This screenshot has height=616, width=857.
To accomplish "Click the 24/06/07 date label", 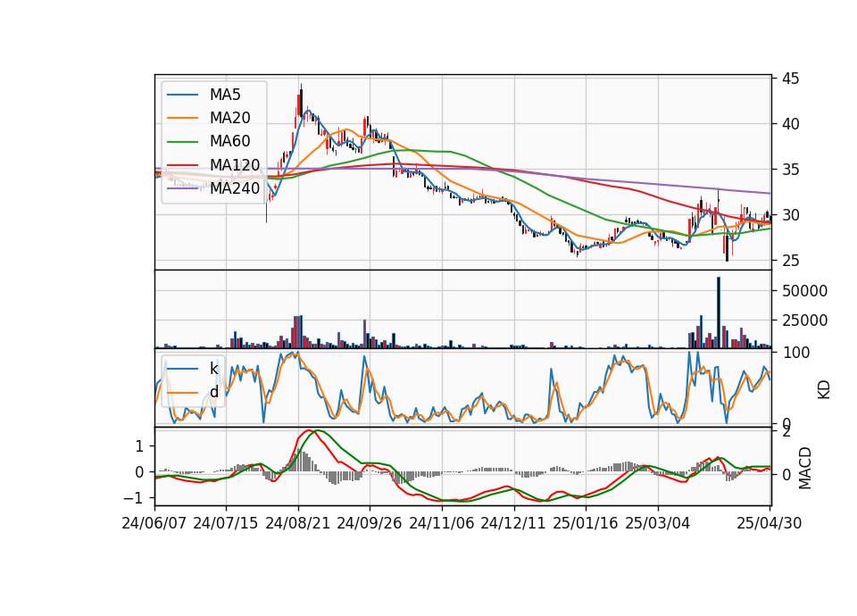I will [x=154, y=523].
